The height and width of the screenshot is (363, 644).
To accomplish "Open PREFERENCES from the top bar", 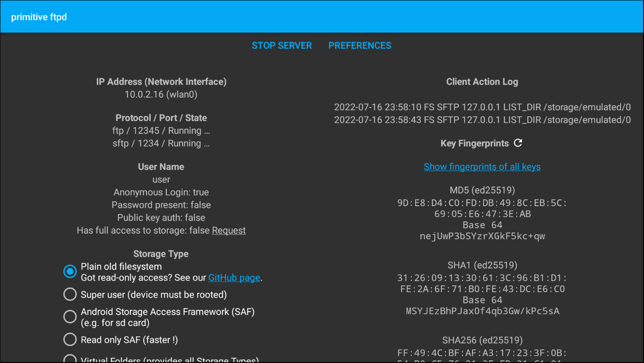I will [359, 46].
